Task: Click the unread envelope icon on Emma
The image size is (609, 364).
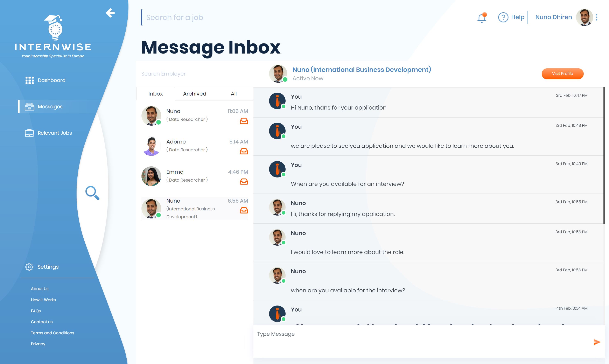Action: click(x=243, y=182)
